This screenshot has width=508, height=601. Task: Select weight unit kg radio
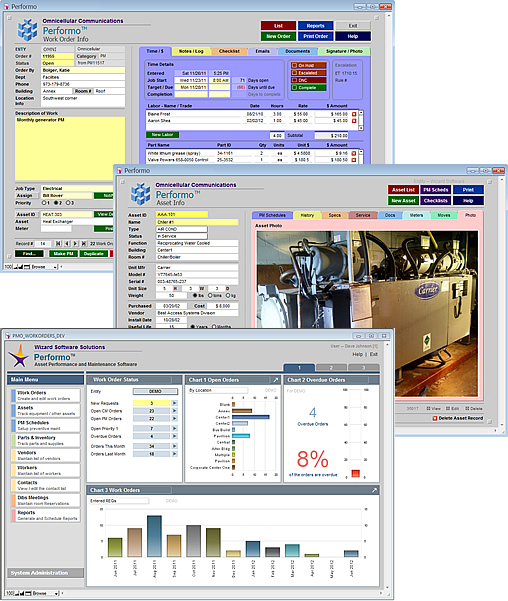[227, 296]
